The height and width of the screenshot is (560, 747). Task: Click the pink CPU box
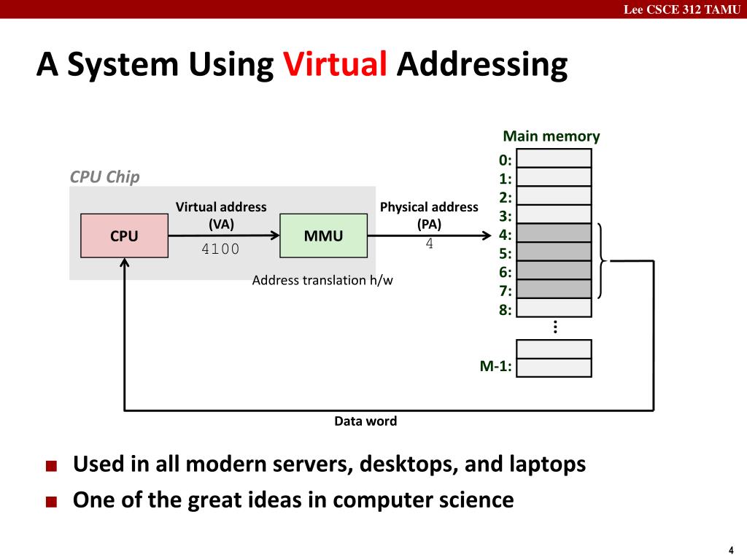(124, 236)
